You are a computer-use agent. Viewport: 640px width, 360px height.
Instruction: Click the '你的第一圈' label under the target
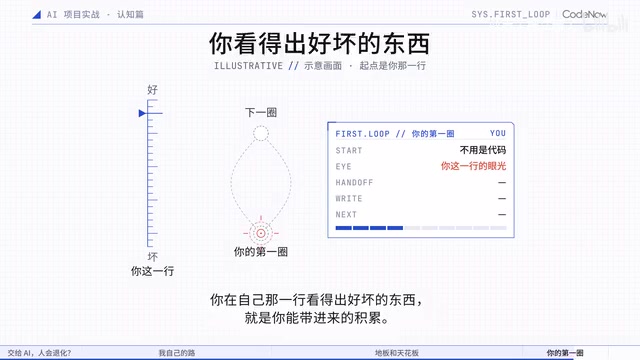click(261, 252)
